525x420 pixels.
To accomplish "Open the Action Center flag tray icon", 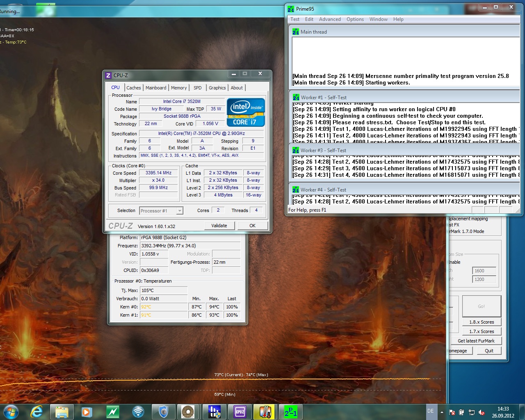I will click(452, 412).
